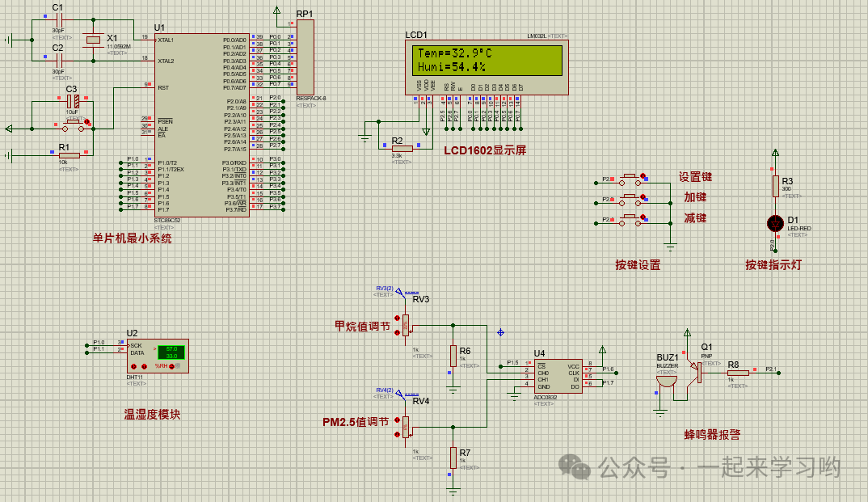Click the 单片机最小系统 label
868x502 pixels.
pyautogui.click(x=132, y=238)
